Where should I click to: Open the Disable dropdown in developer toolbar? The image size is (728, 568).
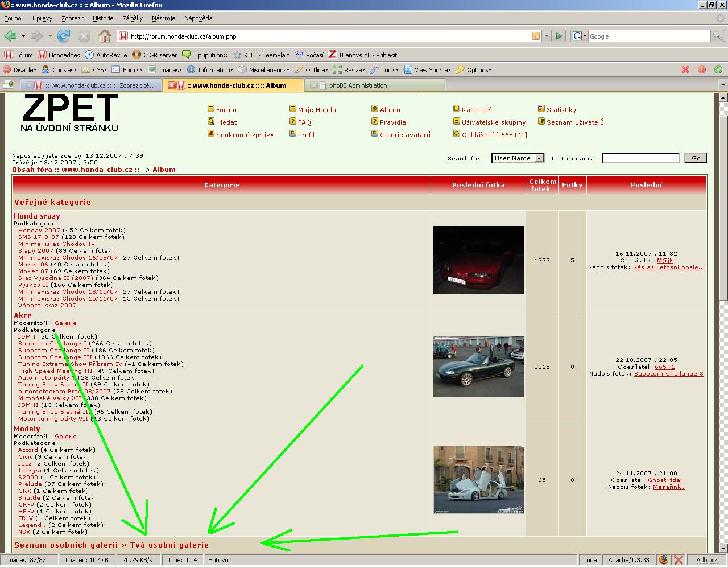20,70
